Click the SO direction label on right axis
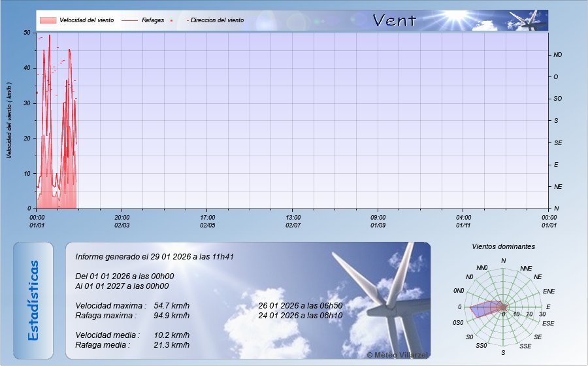Screen dimensions: 588x366 [557, 99]
